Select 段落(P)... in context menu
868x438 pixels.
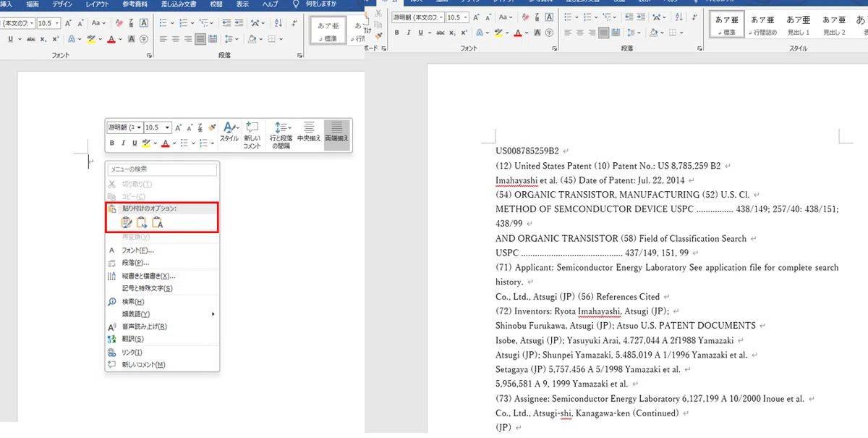coord(162,263)
